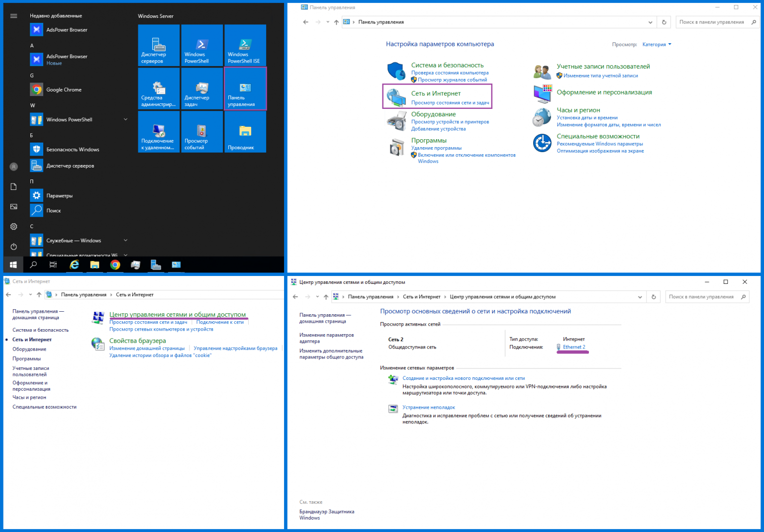Click Change adapter settings link
The height and width of the screenshot is (532, 764).
[x=326, y=338]
